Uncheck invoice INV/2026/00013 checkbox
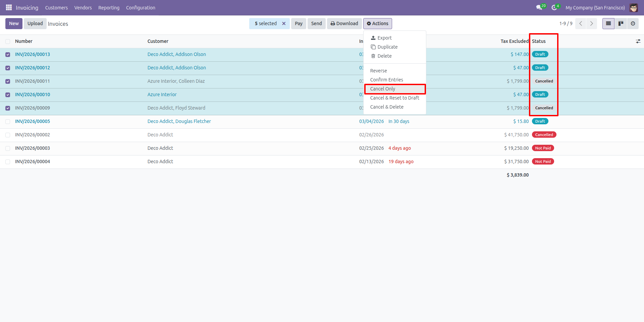 pos(8,55)
